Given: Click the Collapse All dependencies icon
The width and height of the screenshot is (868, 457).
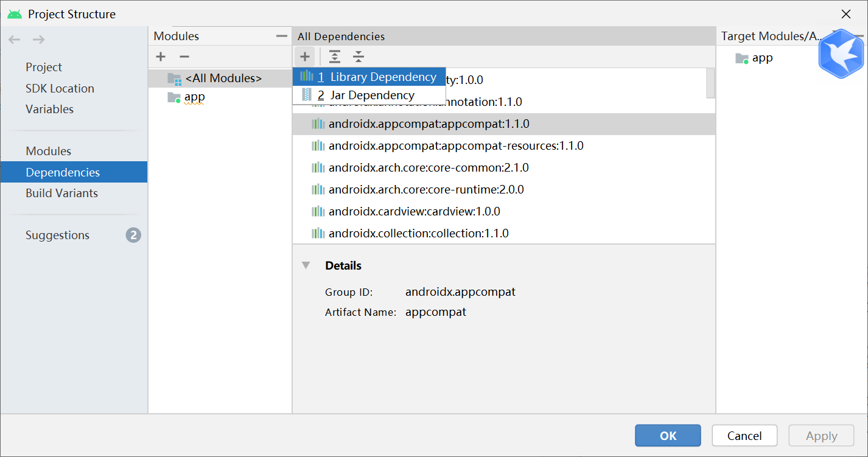Looking at the screenshot, I should point(359,57).
